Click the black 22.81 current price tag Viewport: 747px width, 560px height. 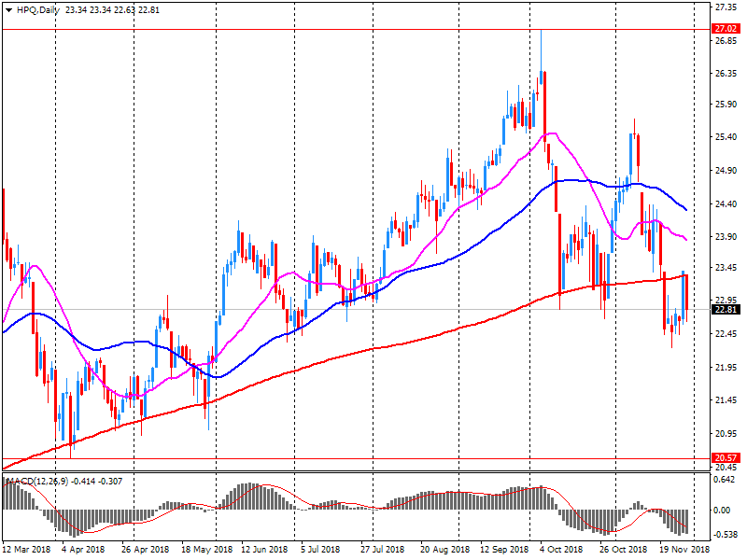(x=726, y=310)
